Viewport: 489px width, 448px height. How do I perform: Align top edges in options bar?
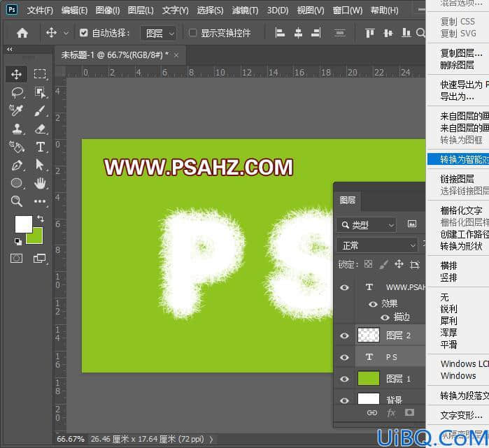click(369, 33)
